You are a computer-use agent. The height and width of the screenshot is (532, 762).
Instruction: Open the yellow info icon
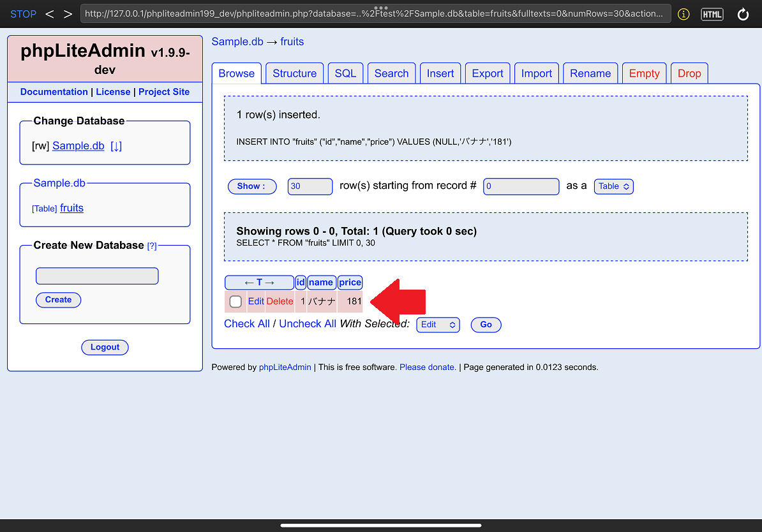pyautogui.click(x=684, y=14)
